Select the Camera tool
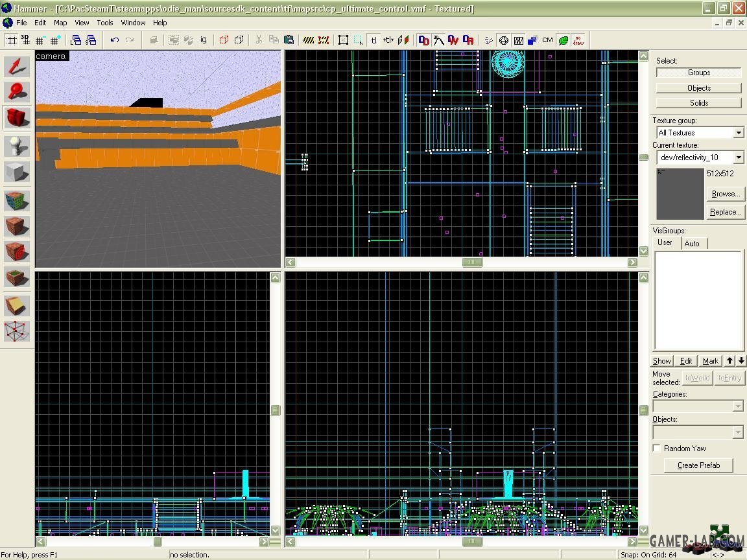This screenshot has height=560, width=747. [17, 117]
